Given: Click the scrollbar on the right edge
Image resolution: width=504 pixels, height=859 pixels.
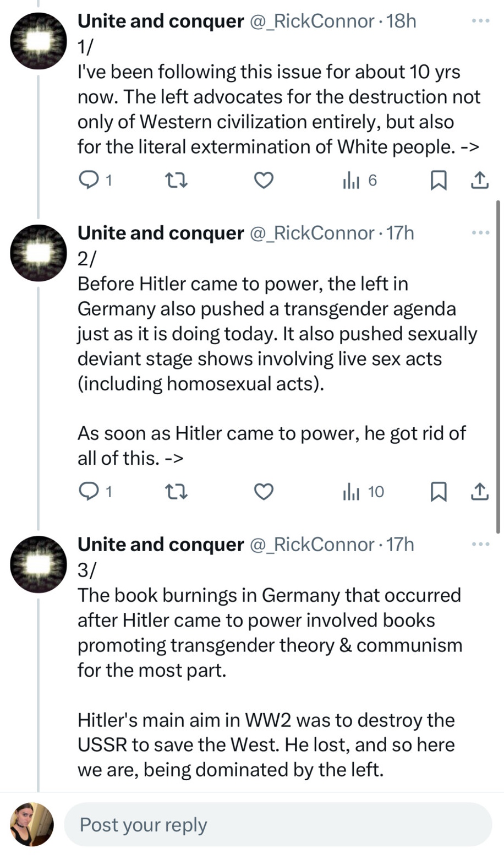Looking at the screenshot, I should pos(498,366).
